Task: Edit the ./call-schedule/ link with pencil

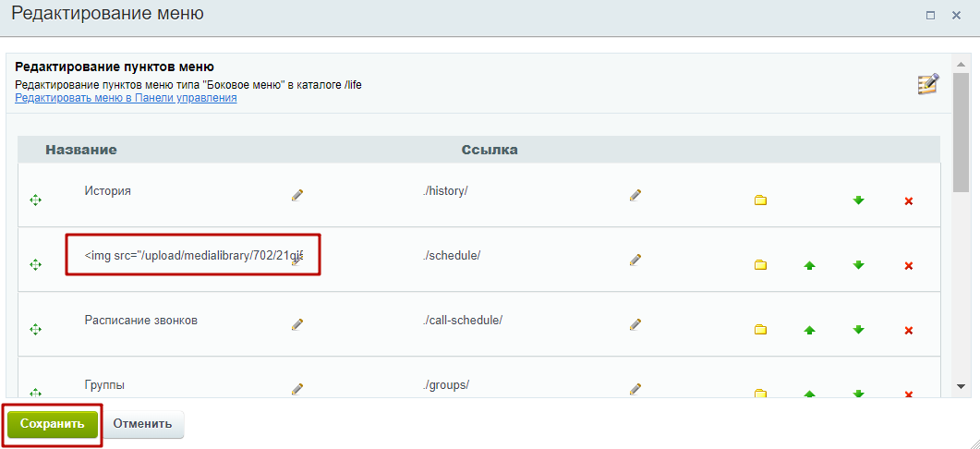Action: [635, 324]
